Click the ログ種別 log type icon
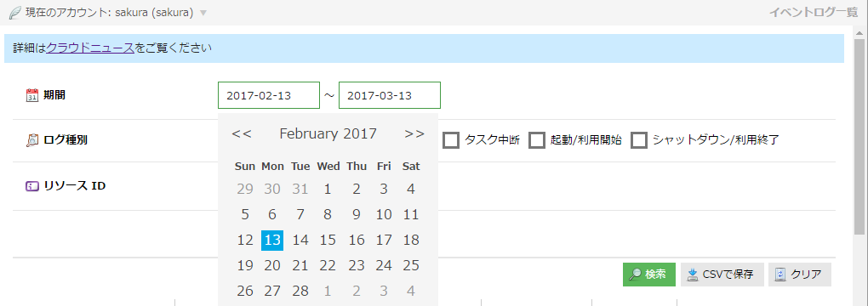Image resolution: width=868 pixels, height=306 pixels. click(32, 140)
